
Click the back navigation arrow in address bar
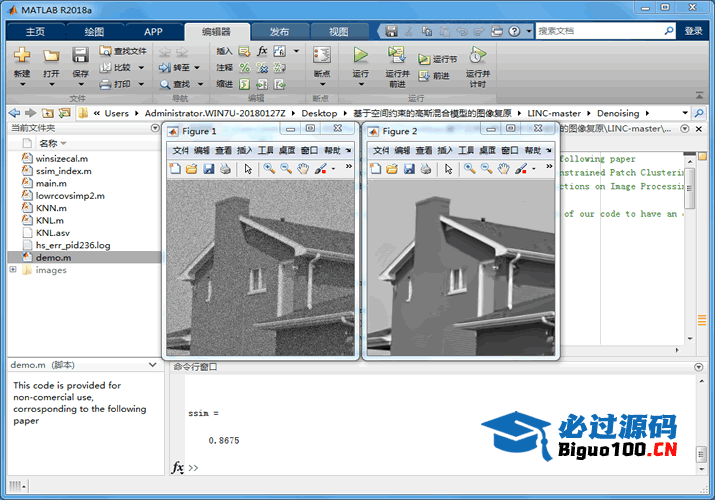click(15, 113)
